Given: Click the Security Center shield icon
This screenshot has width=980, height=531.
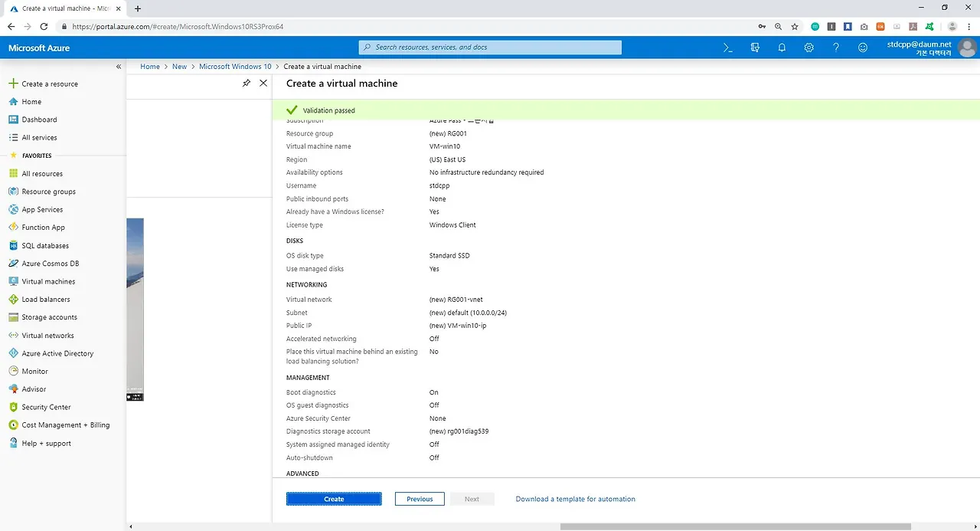Looking at the screenshot, I should point(13,407).
